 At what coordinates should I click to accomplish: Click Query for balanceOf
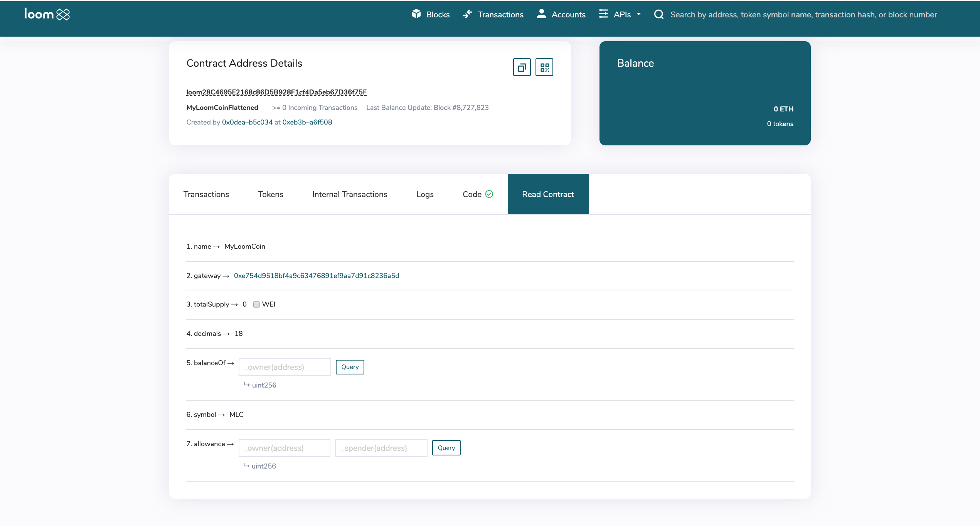(x=350, y=367)
